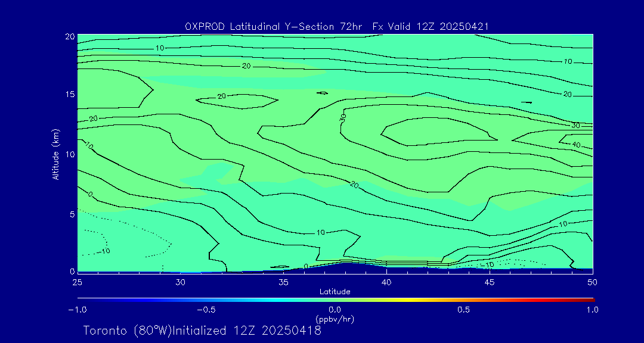Select the x-axis tick label 35
The height and width of the screenshot is (343, 644).
(x=283, y=282)
